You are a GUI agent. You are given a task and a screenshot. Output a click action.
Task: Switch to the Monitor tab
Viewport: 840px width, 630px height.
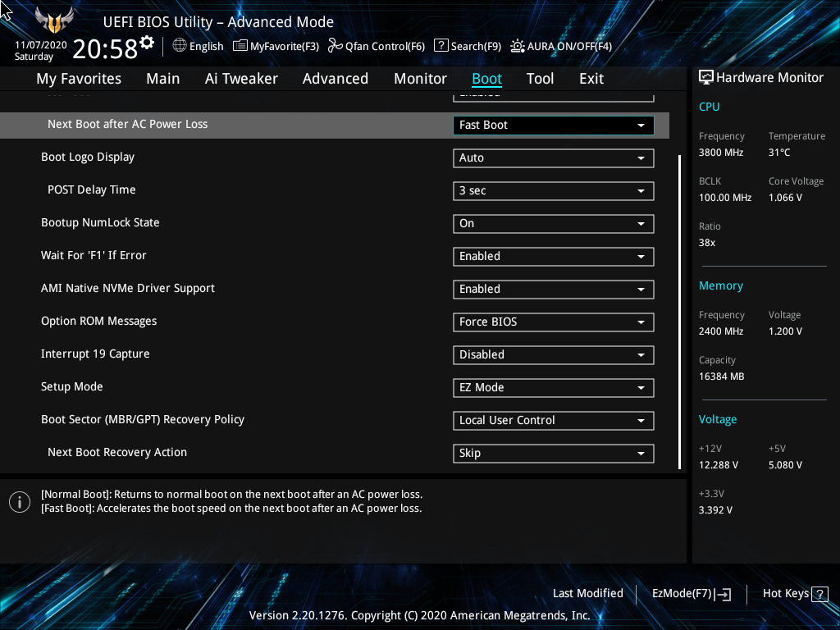pyautogui.click(x=421, y=79)
